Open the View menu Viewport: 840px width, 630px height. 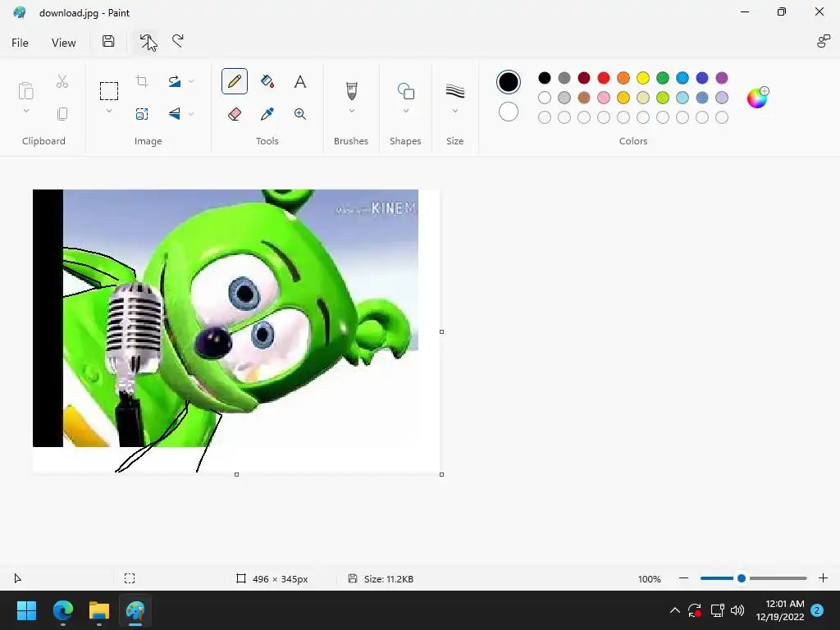[x=64, y=43]
